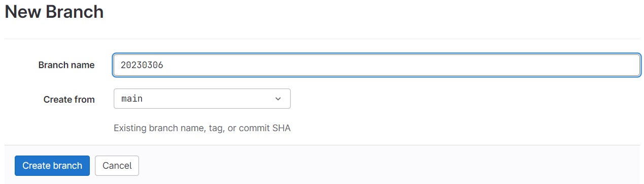
Task: Open the Create from branch selector
Action: point(202,99)
